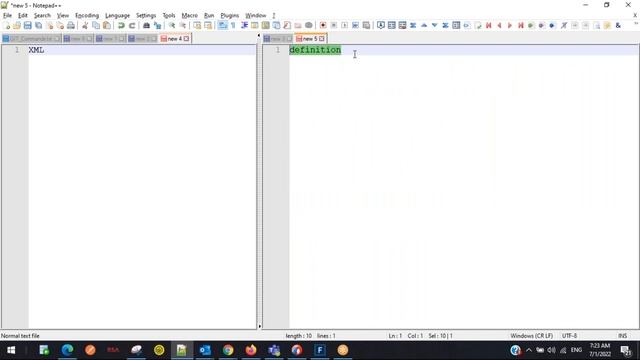Viewport: 640px width, 360px height.
Task: Open Outlook from the taskbar
Action: (x=205, y=350)
